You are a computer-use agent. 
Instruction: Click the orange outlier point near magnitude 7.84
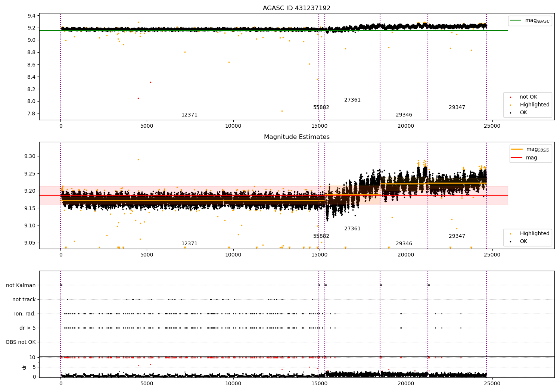tap(282, 111)
